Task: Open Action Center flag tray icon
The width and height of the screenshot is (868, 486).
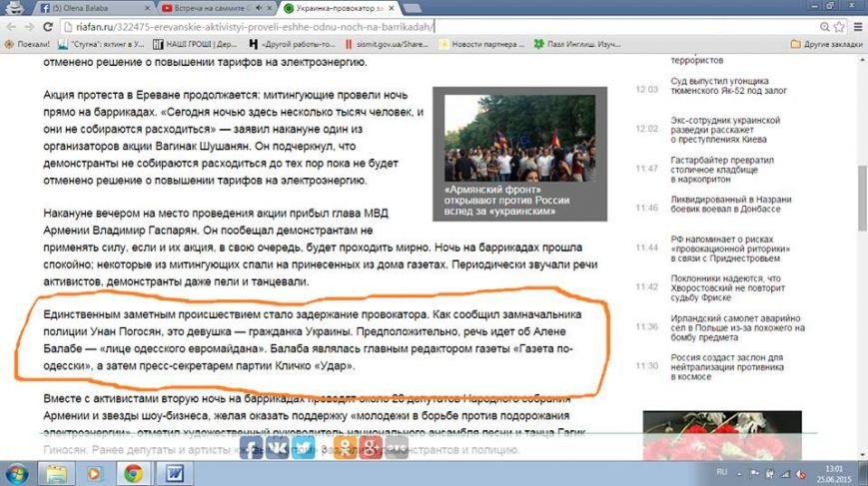Action: [754, 474]
